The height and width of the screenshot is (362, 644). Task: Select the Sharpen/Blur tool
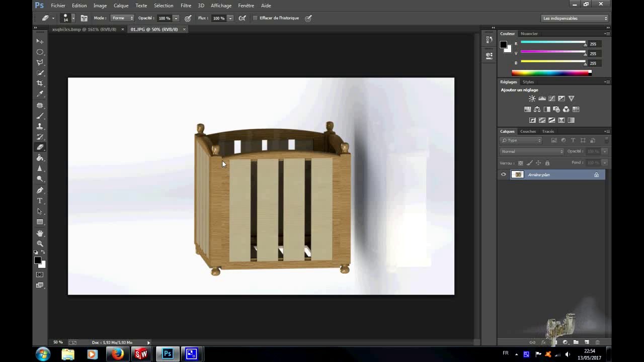[x=40, y=168]
